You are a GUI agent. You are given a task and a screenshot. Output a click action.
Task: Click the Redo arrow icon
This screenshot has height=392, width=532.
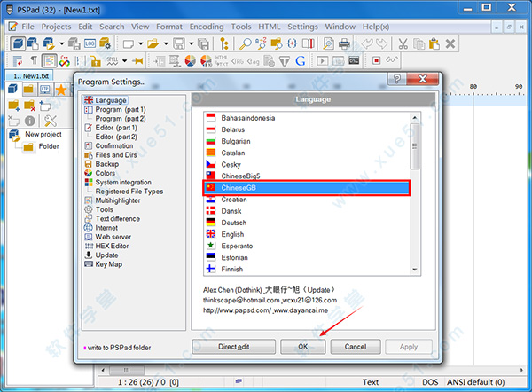click(381, 43)
